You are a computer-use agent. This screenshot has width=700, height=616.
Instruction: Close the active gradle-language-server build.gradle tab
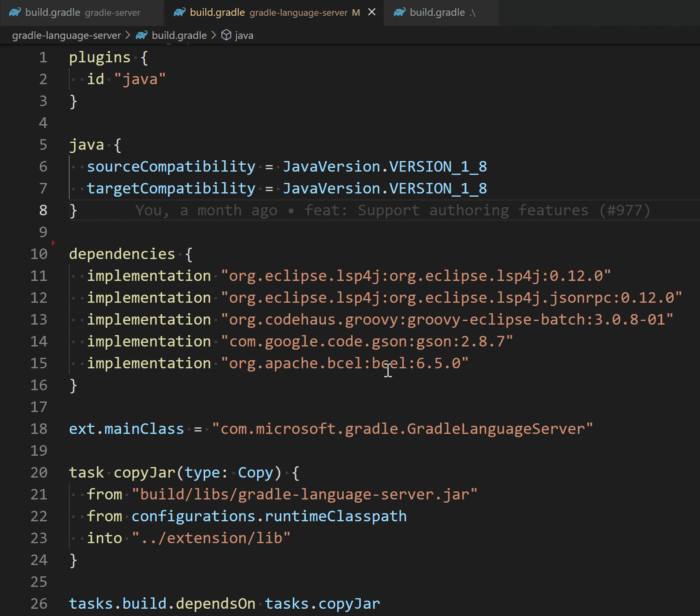click(x=372, y=12)
